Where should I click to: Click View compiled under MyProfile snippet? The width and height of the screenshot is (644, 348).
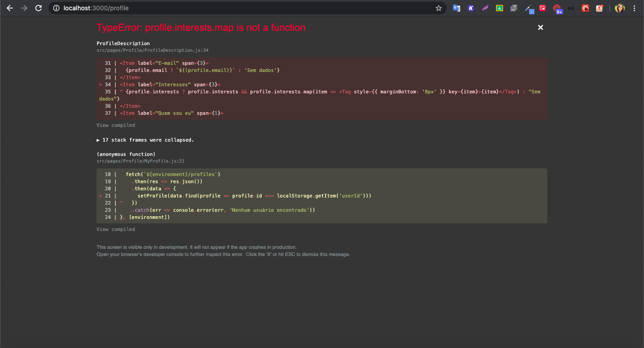[x=115, y=229]
